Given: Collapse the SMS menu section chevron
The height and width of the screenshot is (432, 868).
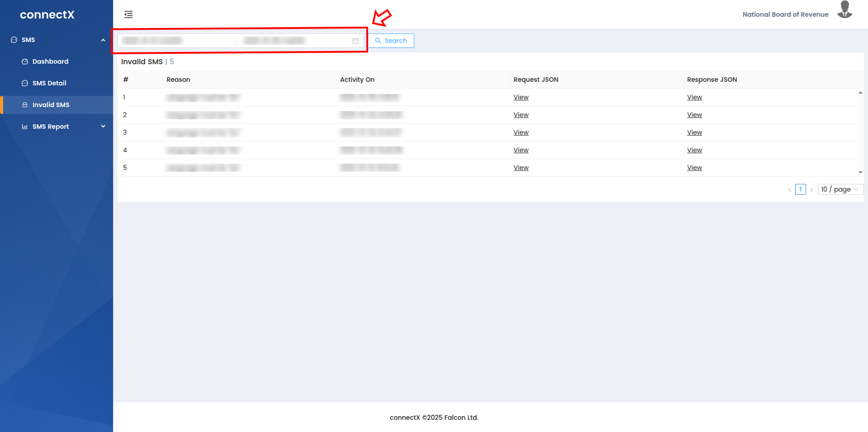Looking at the screenshot, I should click(103, 40).
